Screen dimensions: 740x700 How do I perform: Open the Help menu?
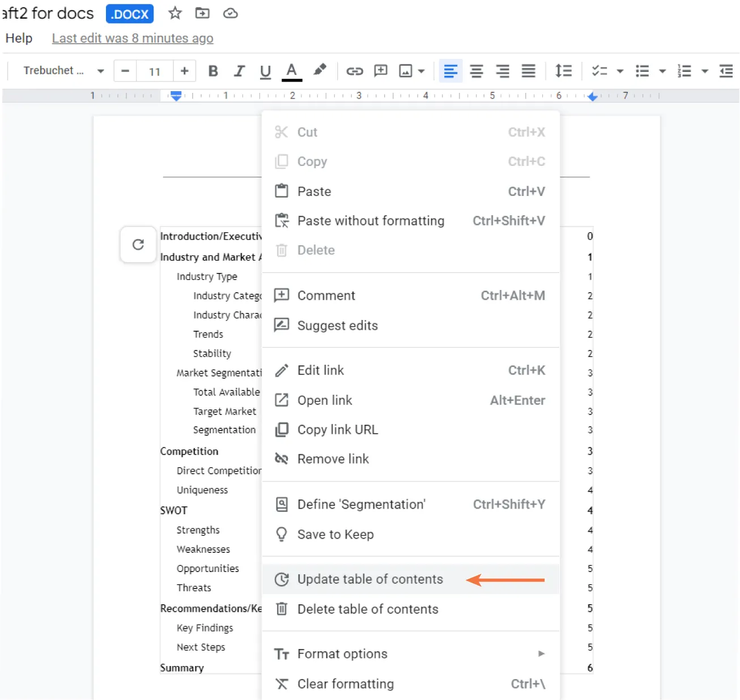coord(19,38)
